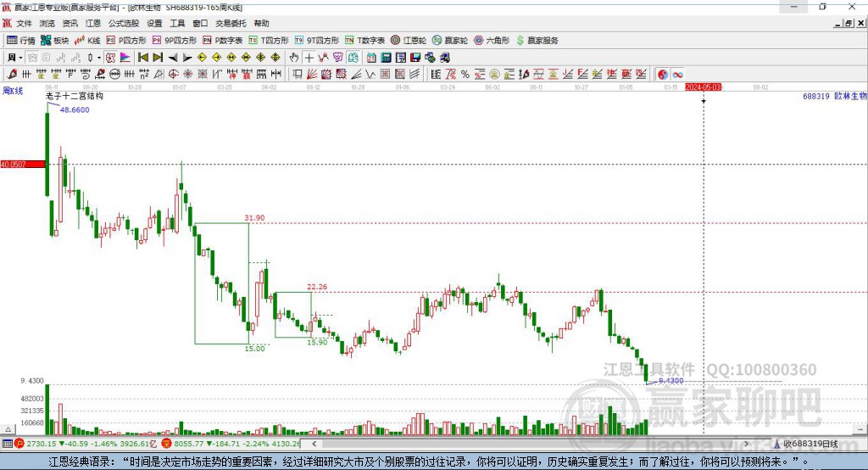868x470 pixels.
Task: Click the yin-yang taiji icon
Action: [x=663, y=75]
